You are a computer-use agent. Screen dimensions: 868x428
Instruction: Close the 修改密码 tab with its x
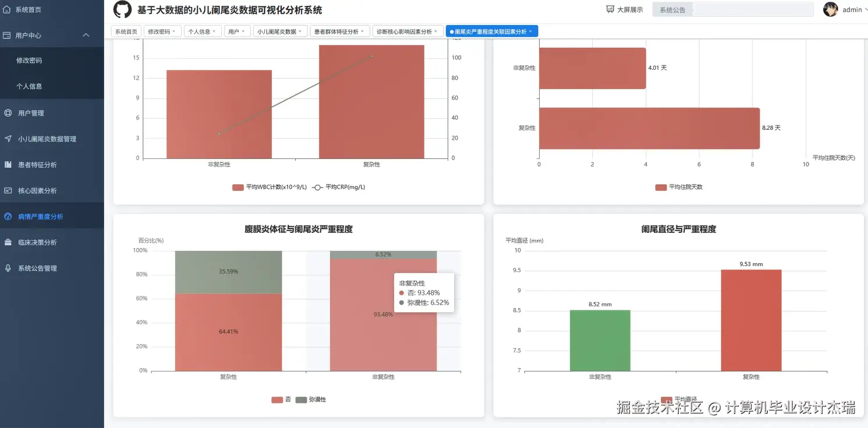[x=173, y=31]
